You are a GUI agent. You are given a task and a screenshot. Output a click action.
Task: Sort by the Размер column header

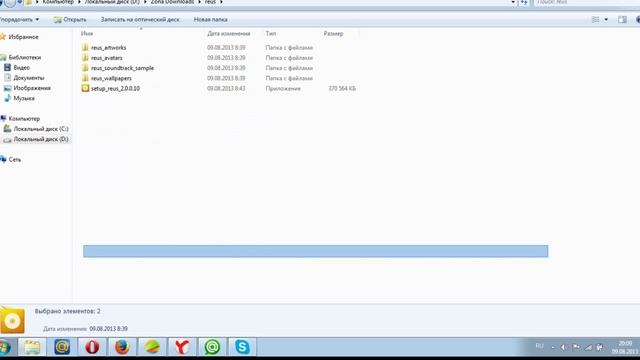[333, 33]
